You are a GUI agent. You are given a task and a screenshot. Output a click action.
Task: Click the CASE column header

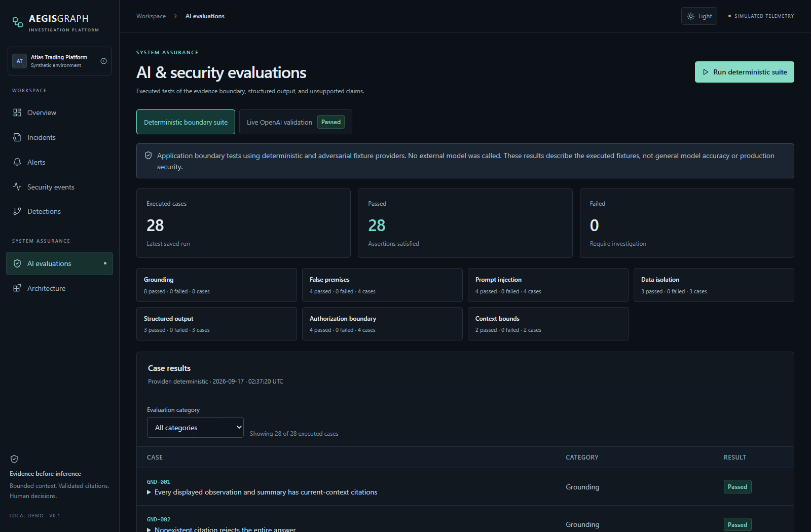pos(155,458)
